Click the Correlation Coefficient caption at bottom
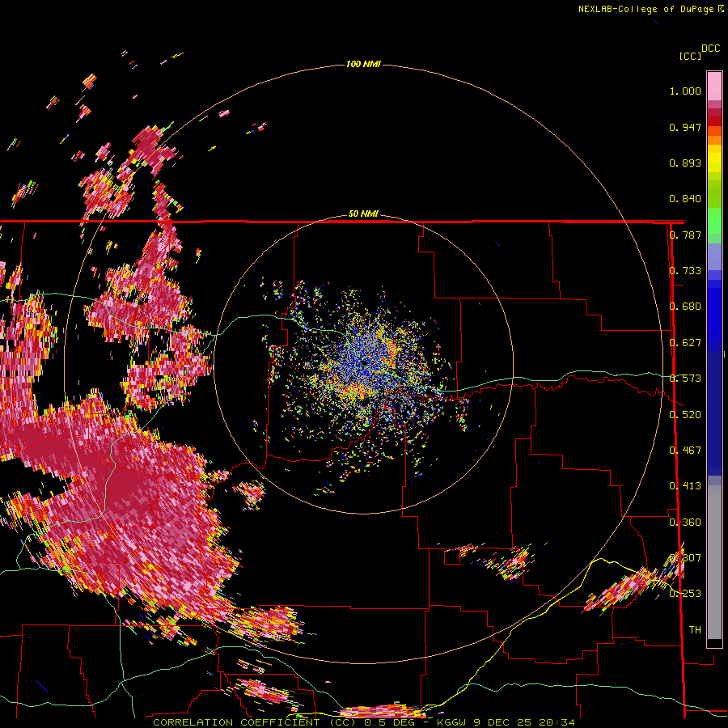 coord(364,722)
